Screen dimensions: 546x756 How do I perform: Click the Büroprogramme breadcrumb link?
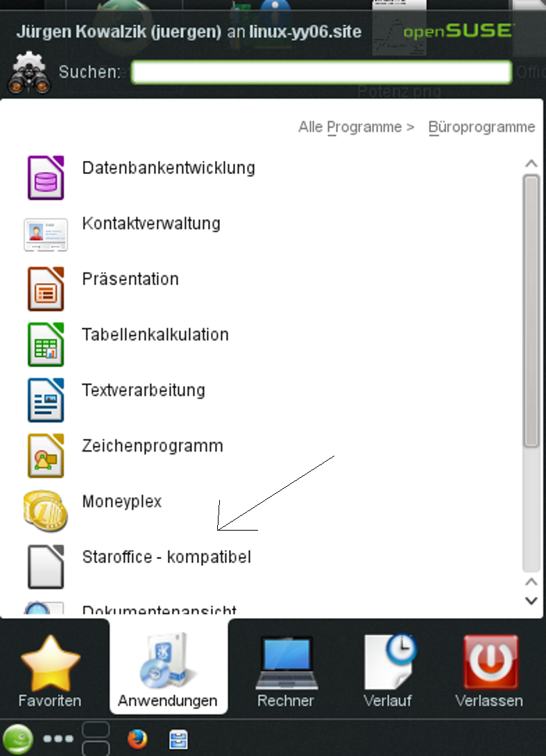coord(481,127)
